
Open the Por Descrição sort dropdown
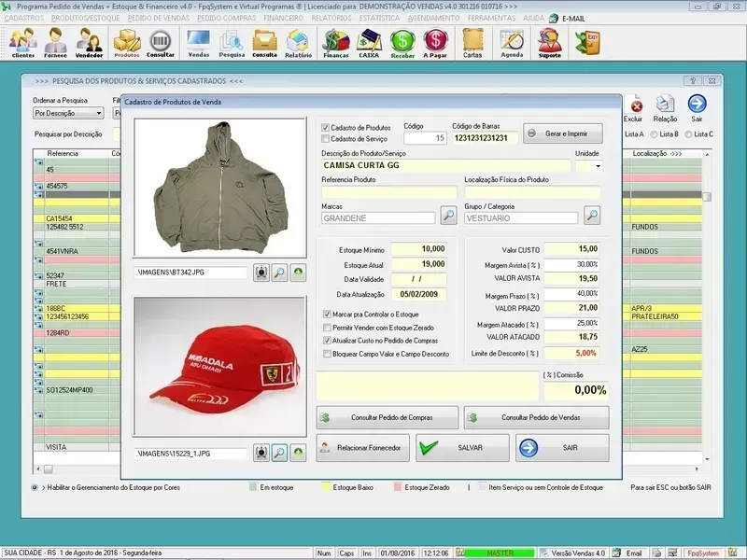tap(69, 113)
